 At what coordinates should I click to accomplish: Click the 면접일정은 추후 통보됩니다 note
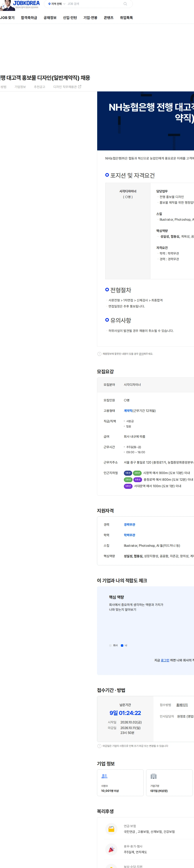127,306
